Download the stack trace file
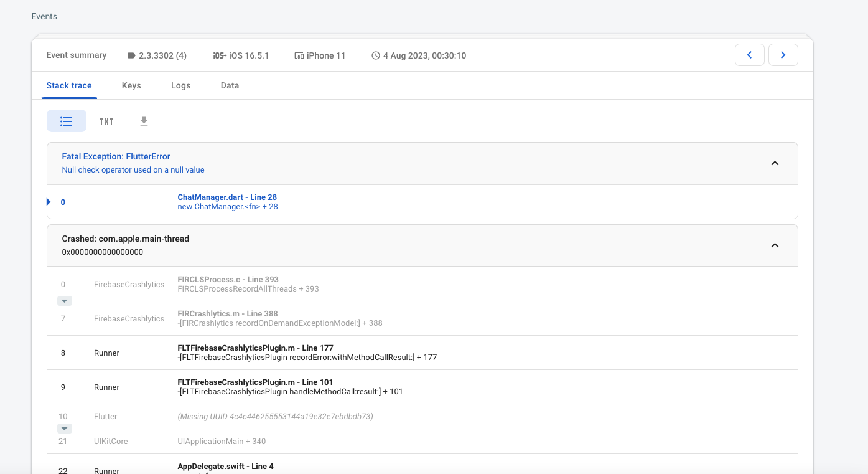Screen dimensions: 868x474 144,121
